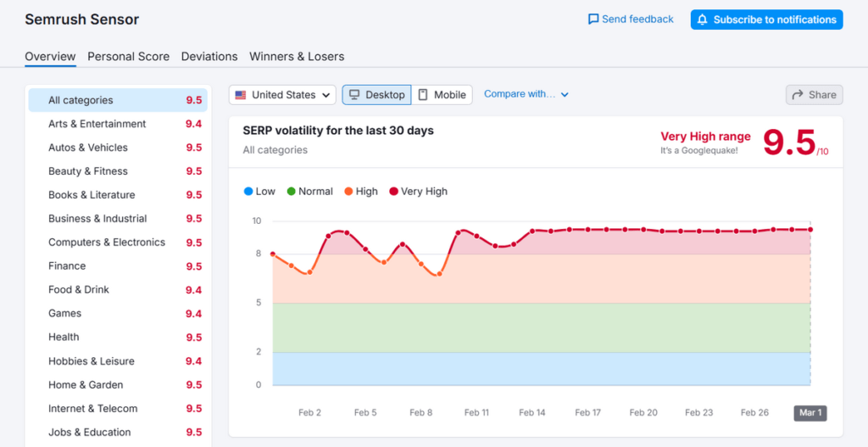Click the Feb 2 axis label
The width and height of the screenshot is (868, 447).
[x=309, y=413]
